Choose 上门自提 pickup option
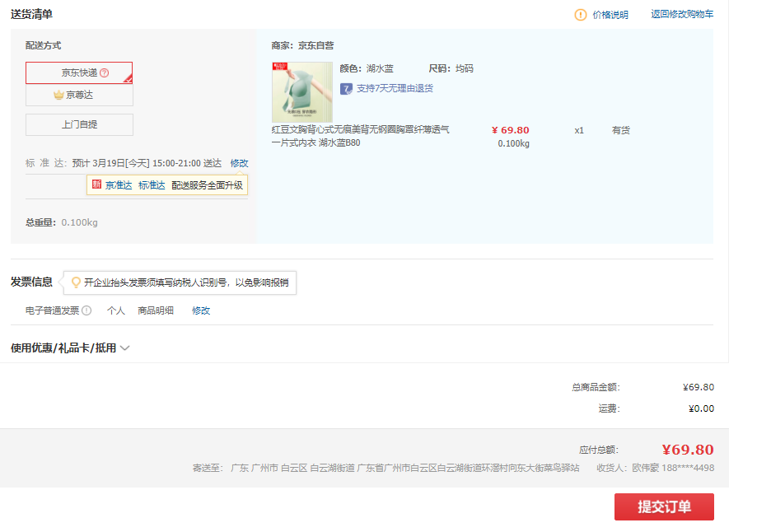 tap(79, 124)
